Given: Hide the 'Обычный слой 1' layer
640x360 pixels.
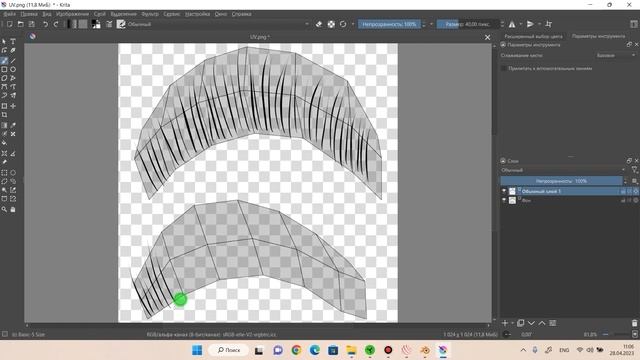Looking at the screenshot, I should [x=504, y=191].
